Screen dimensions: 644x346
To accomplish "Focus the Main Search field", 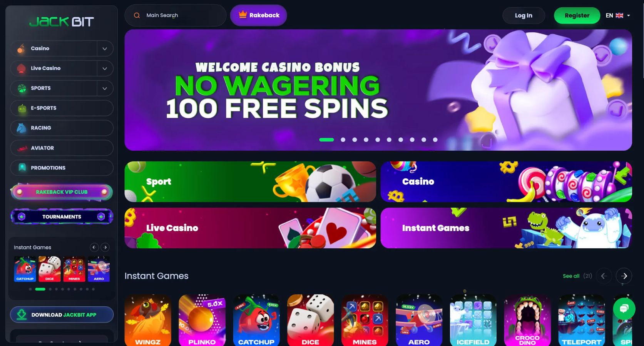I will [176, 15].
